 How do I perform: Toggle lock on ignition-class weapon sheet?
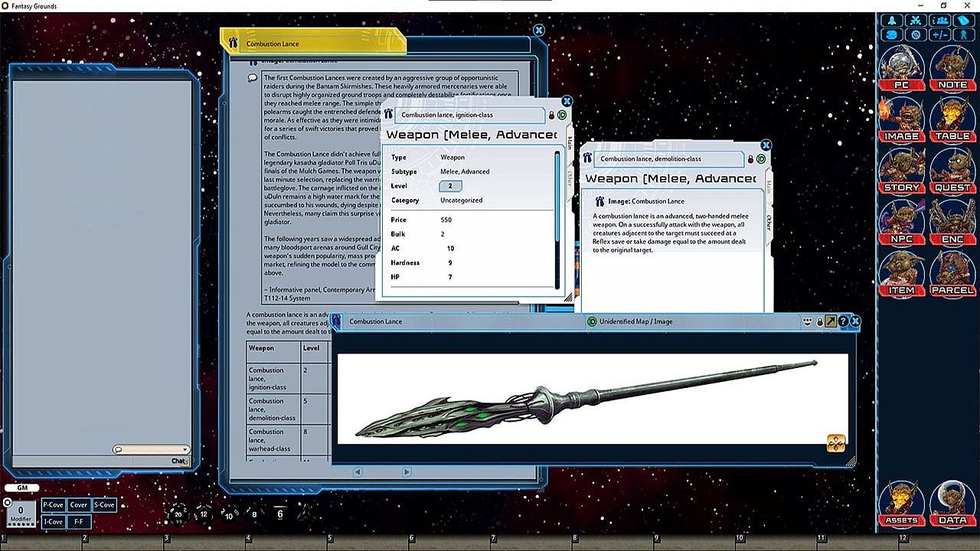click(x=551, y=115)
